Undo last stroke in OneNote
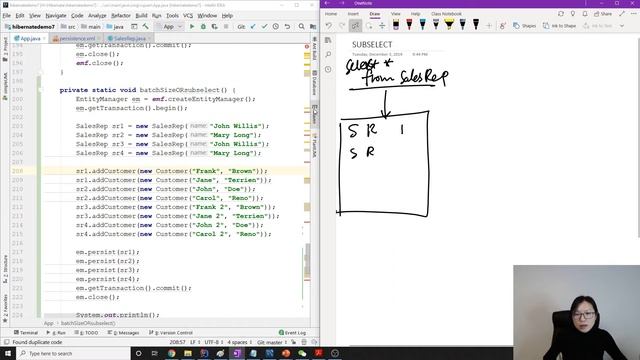Screen dimensions: 640x360 tap(329, 26)
